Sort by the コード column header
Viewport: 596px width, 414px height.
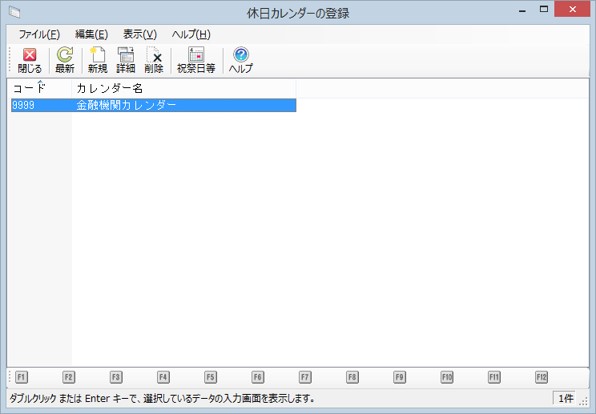pos(40,89)
